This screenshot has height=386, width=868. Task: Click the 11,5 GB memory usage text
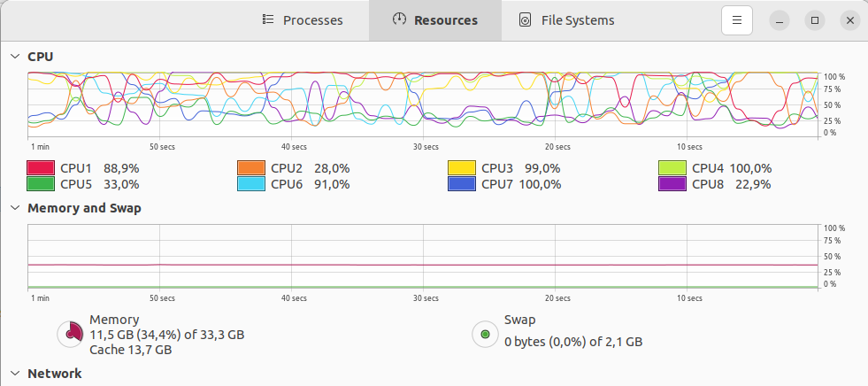point(166,335)
